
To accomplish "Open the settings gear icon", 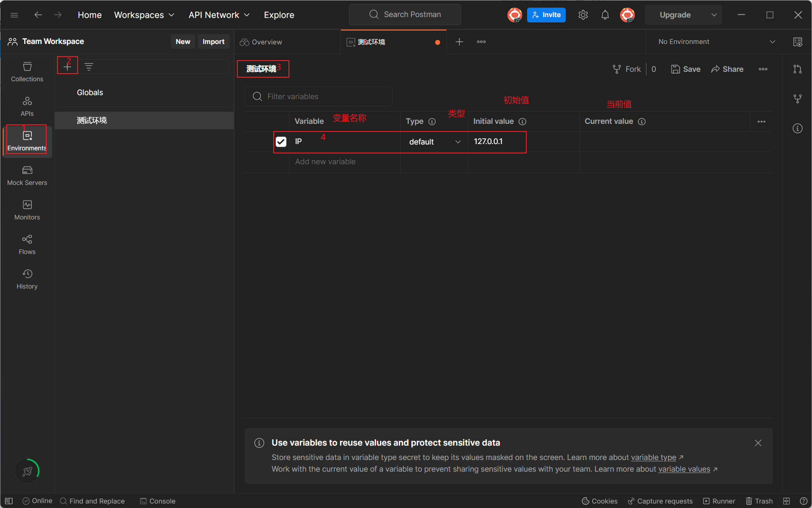I will pos(583,15).
